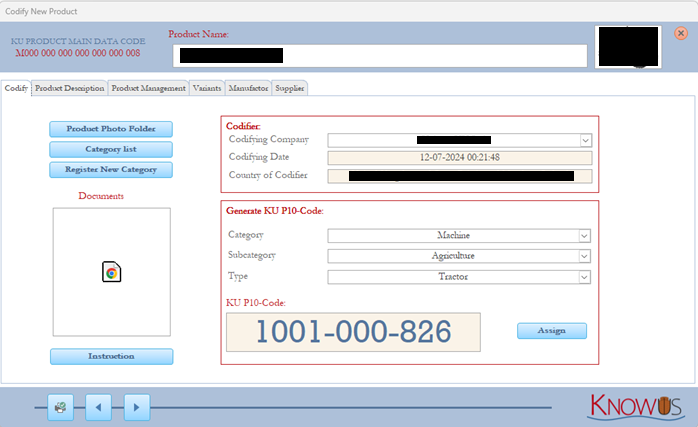Screen dimensions: 698x427
Task: Open the Supplier tab
Action: (289, 88)
